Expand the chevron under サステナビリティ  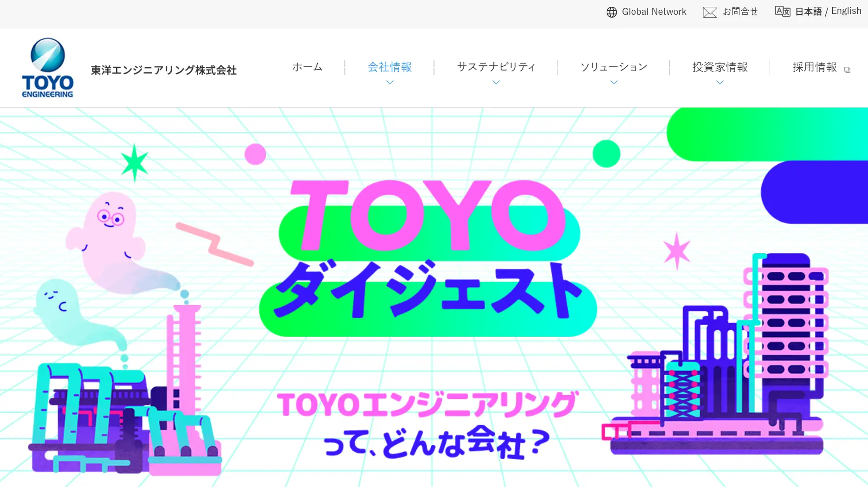pos(496,82)
